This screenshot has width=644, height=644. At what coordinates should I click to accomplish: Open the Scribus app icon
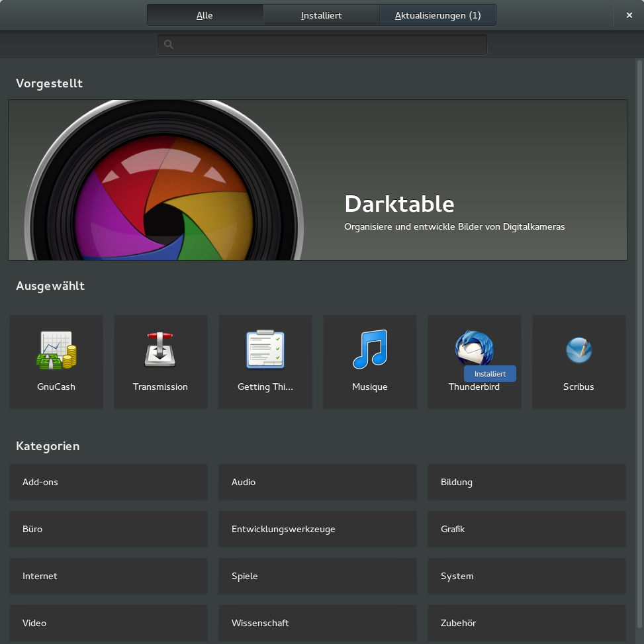point(578,350)
